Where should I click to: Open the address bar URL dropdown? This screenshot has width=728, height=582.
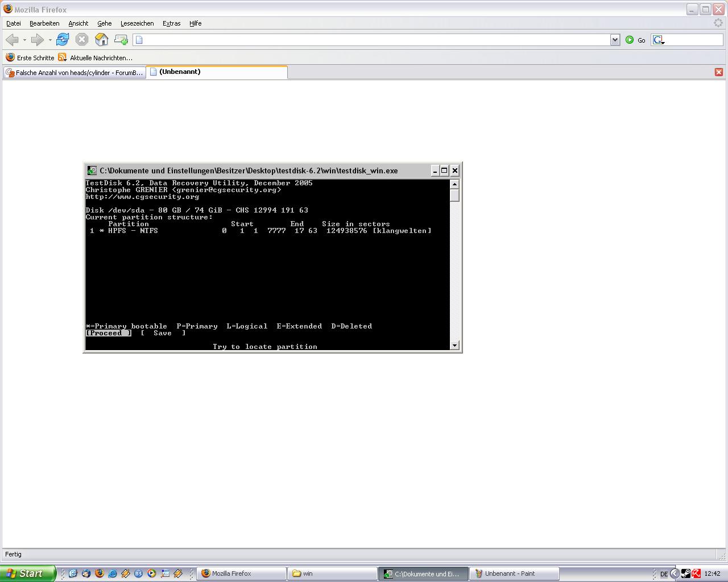click(615, 40)
